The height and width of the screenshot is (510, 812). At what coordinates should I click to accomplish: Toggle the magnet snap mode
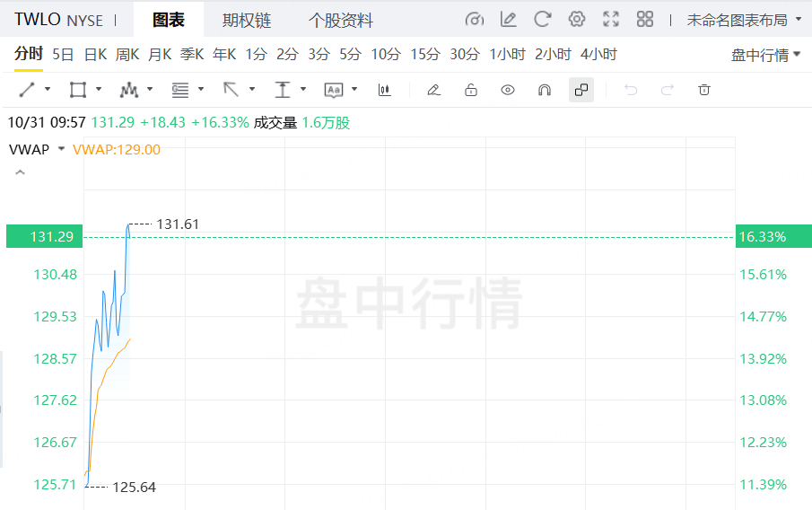(x=545, y=90)
